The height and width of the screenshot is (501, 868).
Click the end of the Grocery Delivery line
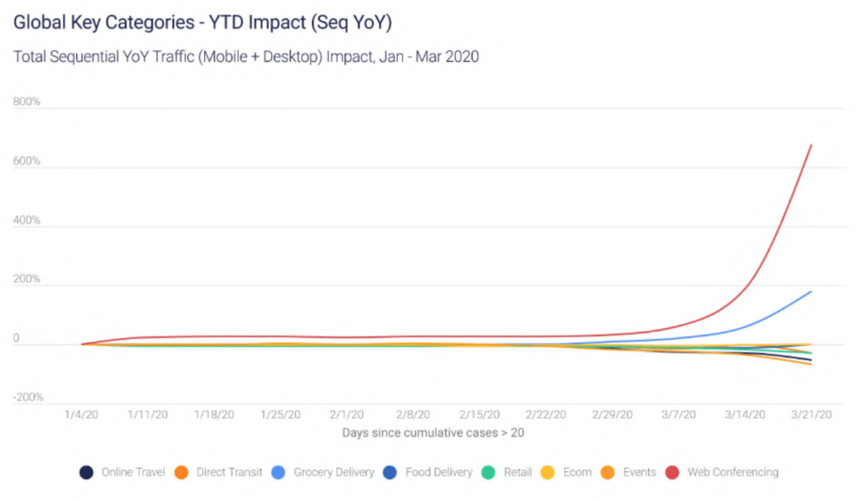[x=811, y=292]
